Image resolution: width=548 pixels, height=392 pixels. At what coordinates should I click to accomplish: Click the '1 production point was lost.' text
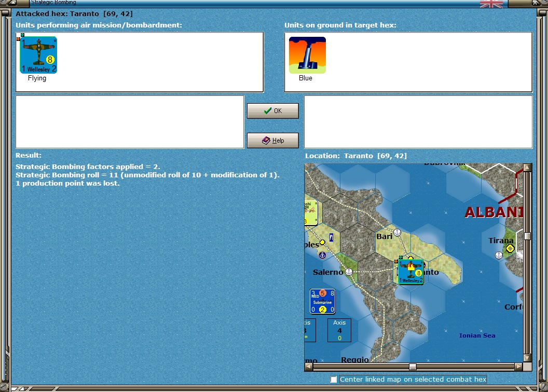[67, 183]
